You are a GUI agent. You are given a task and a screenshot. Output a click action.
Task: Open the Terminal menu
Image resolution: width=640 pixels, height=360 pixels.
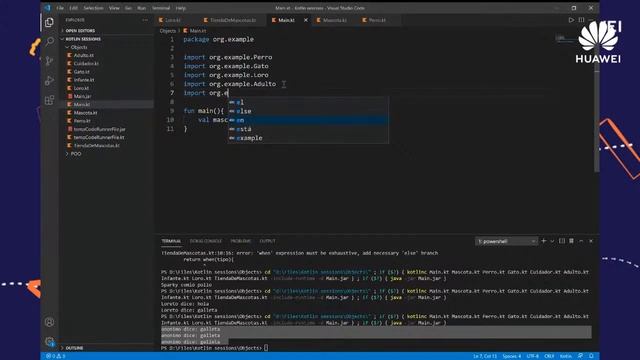(x=161, y=8)
